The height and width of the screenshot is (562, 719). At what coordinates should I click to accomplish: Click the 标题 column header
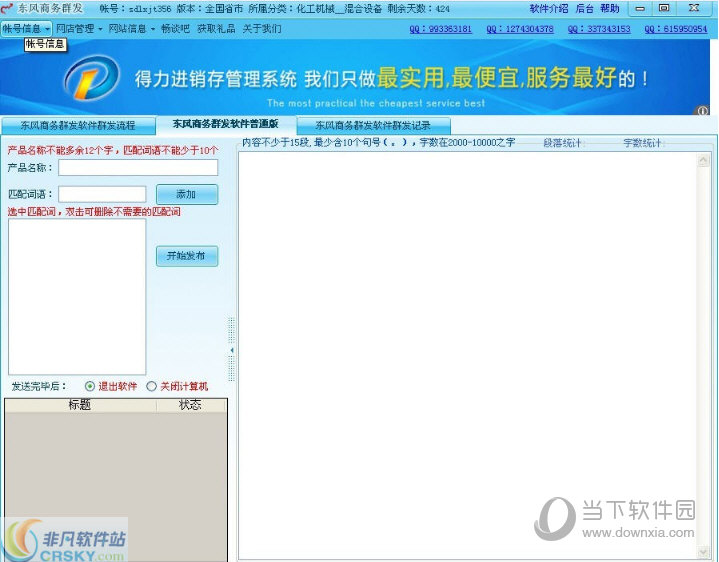point(80,405)
